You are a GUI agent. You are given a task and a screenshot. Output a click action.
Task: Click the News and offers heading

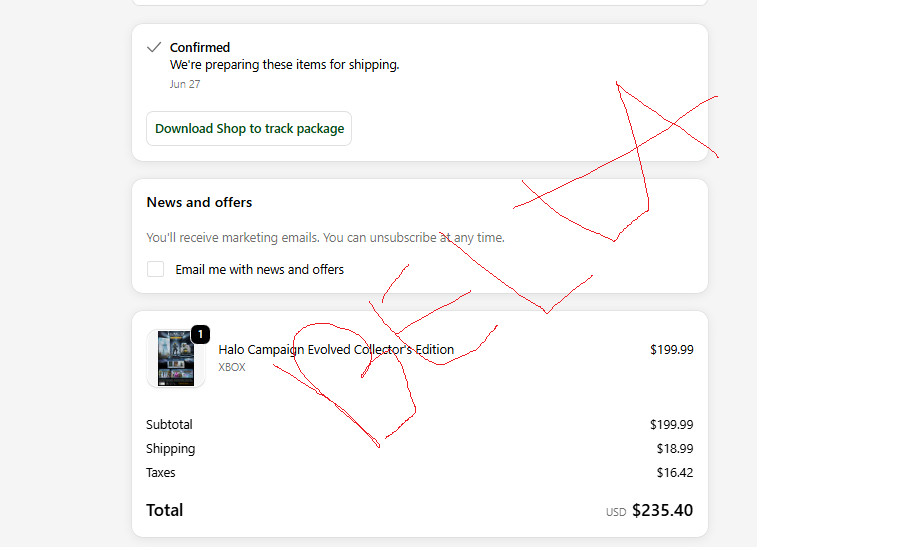coord(199,202)
